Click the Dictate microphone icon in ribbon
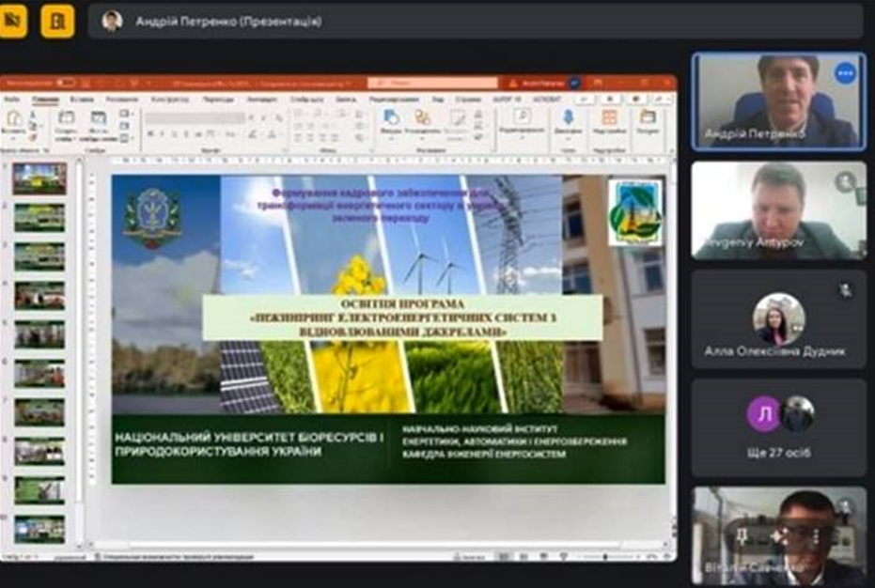Screen dimensions: 875x588 (568, 118)
